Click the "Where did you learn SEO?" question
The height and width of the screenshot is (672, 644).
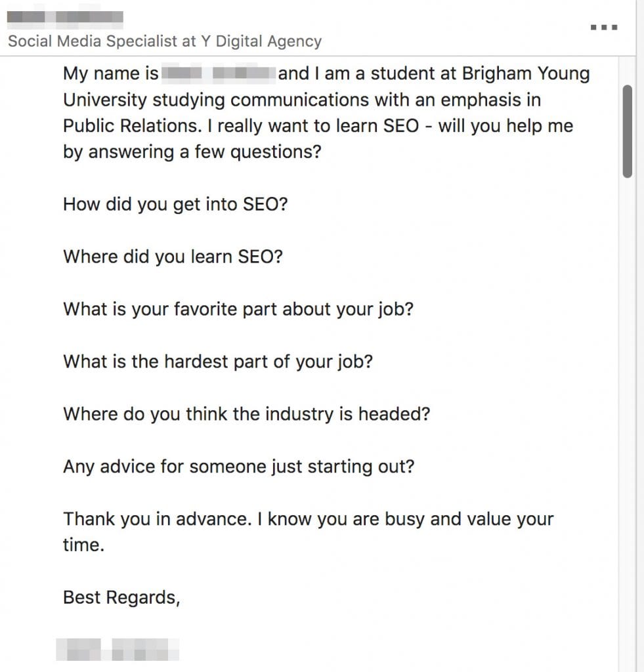pos(173,256)
